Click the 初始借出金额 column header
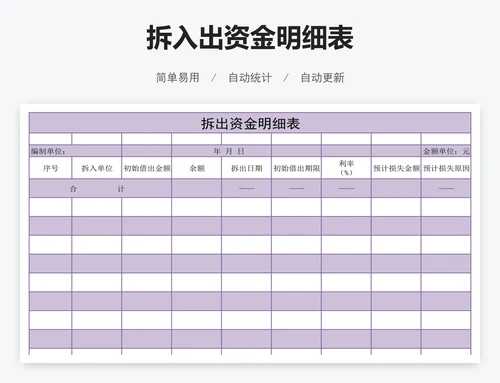The width and height of the screenshot is (500, 383). click(x=147, y=168)
